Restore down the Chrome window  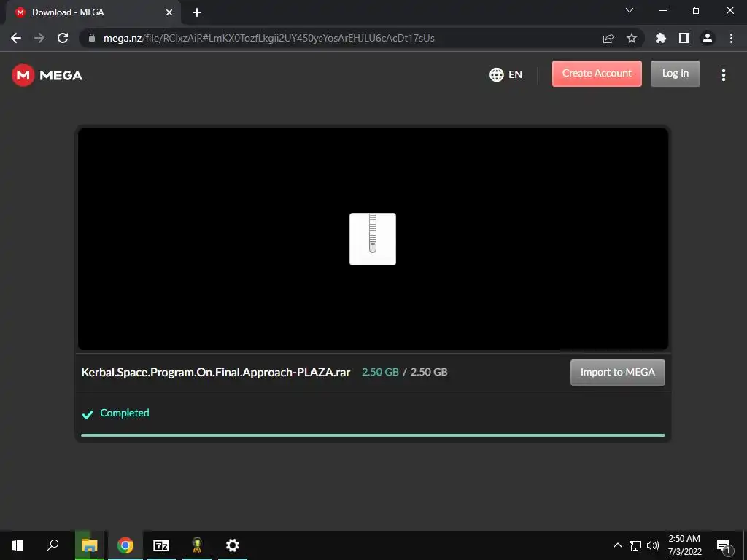click(697, 10)
